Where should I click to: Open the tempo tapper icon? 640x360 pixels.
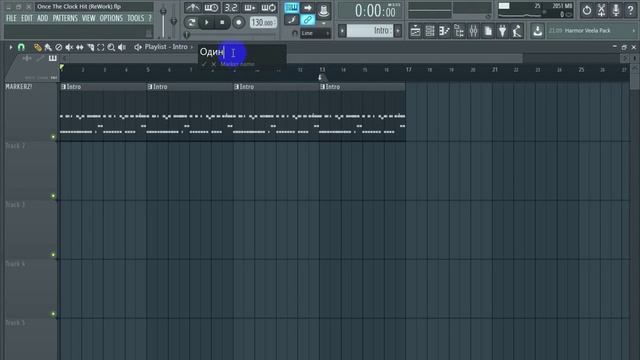click(x=517, y=31)
